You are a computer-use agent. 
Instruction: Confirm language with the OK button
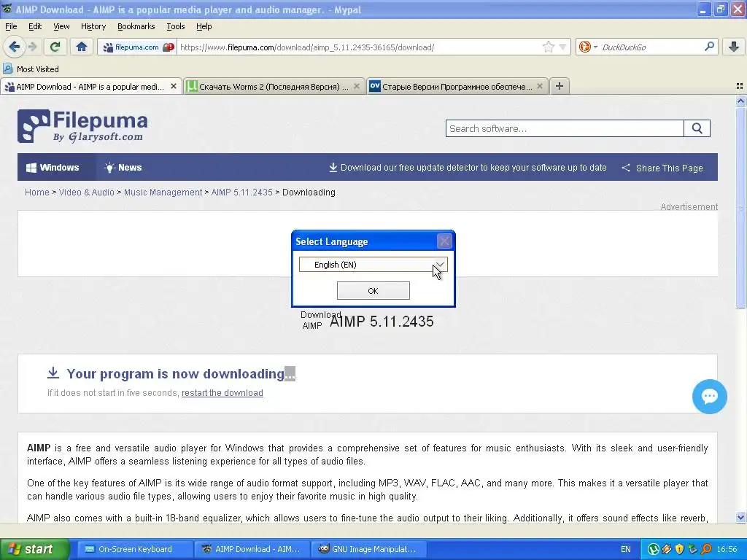coord(373,291)
